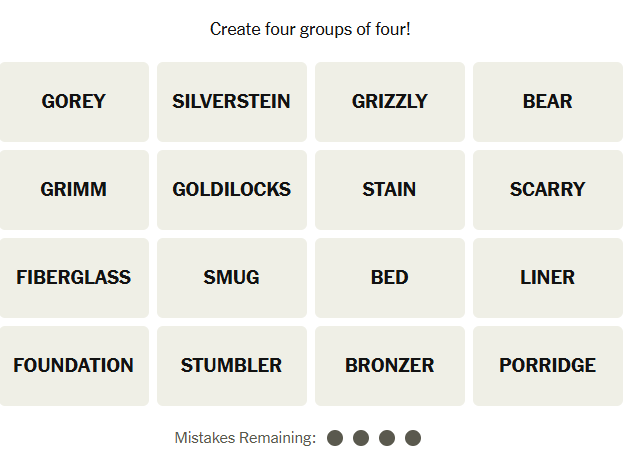Click the SMUG word tile

231,278
